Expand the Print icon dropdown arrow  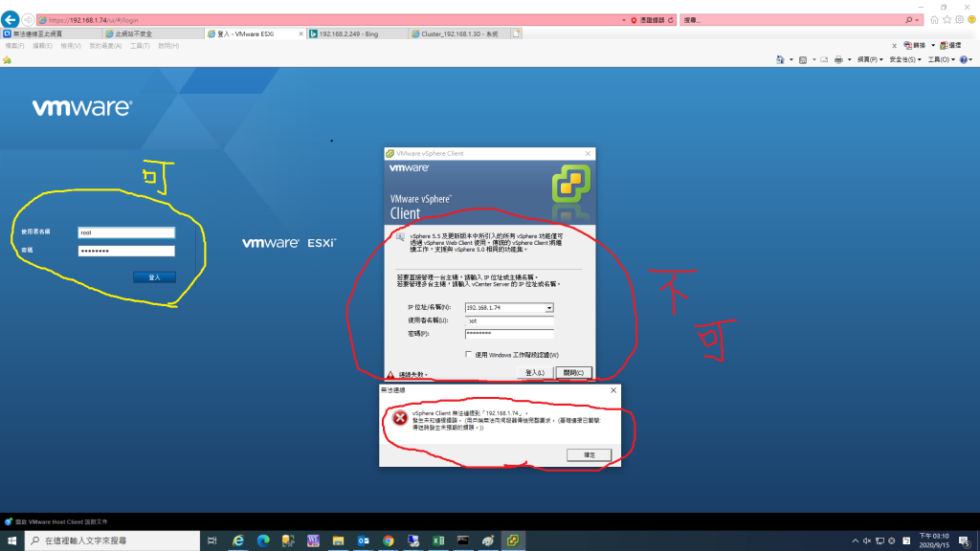[850, 60]
